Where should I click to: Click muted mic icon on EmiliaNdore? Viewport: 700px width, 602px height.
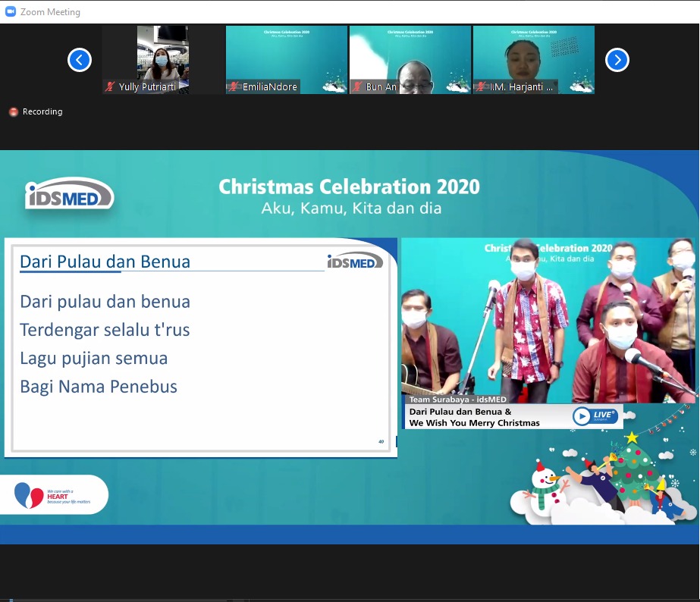click(x=234, y=87)
